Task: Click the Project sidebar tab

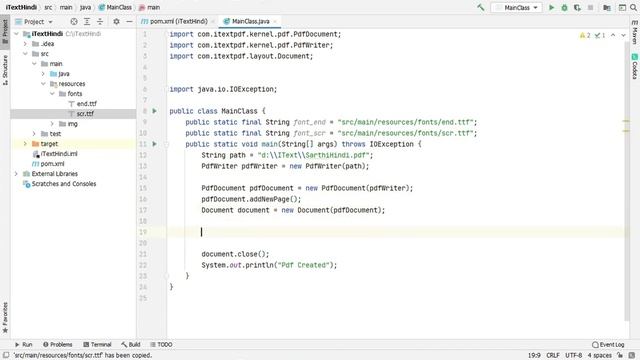Action: tap(5, 31)
